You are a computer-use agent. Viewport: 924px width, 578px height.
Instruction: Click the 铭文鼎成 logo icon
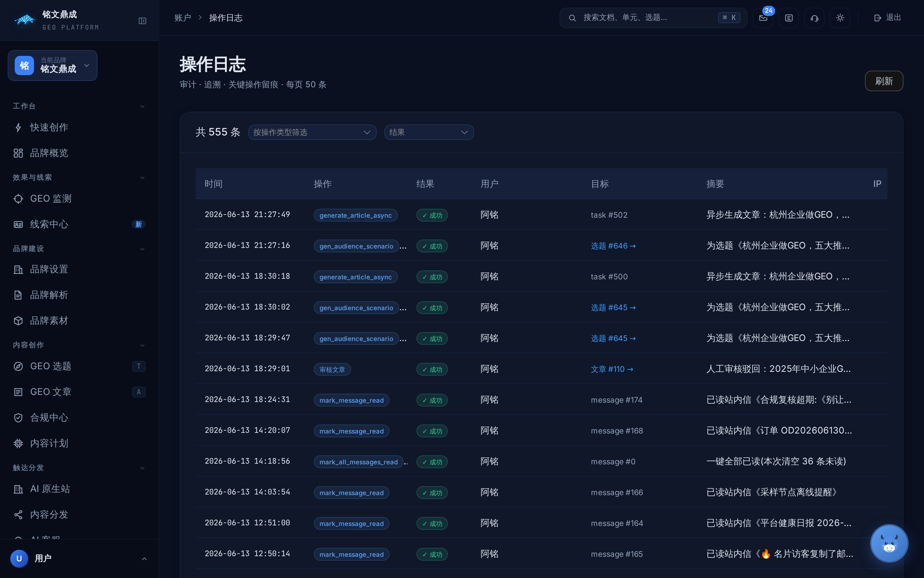(x=24, y=20)
